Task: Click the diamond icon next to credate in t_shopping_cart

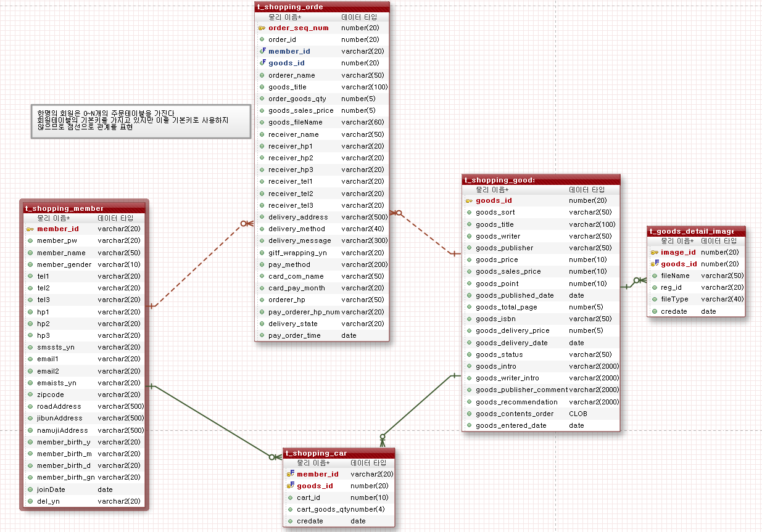Action: [x=289, y=521]
